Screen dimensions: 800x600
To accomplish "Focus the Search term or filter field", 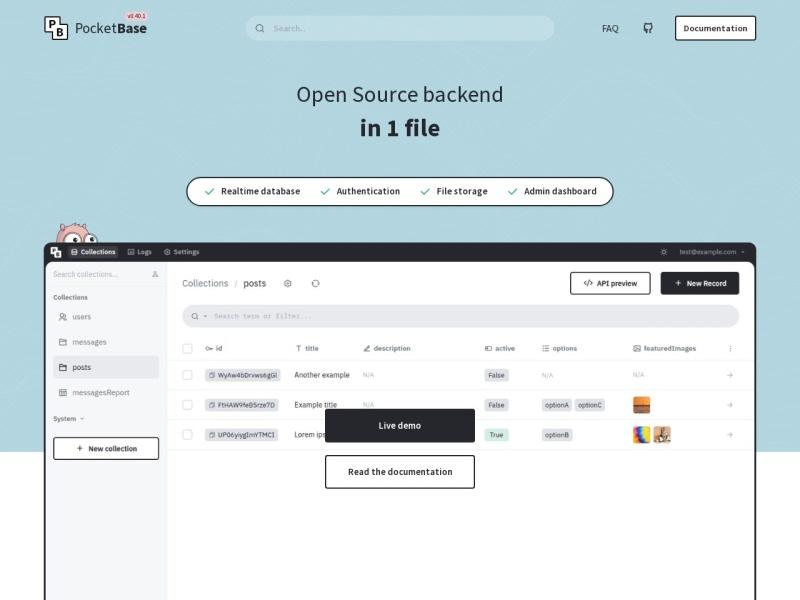I will pyautogui.click(x=461, y=316).
